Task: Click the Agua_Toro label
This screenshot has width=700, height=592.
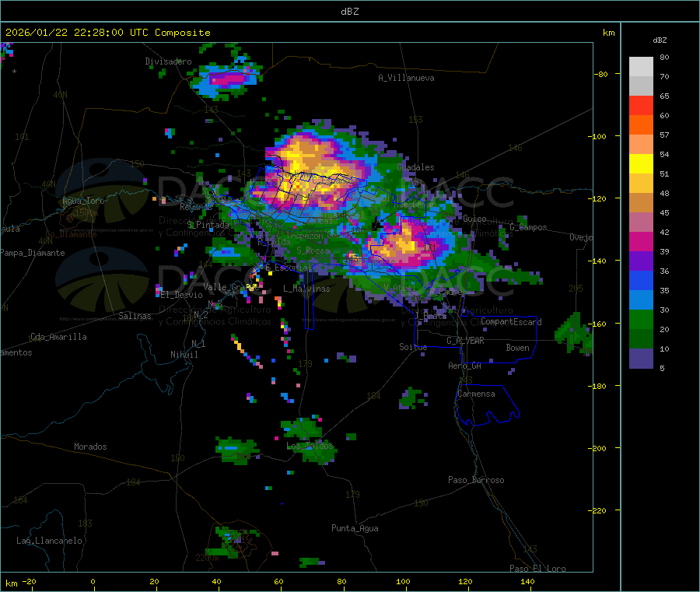Action: point(83,201)
